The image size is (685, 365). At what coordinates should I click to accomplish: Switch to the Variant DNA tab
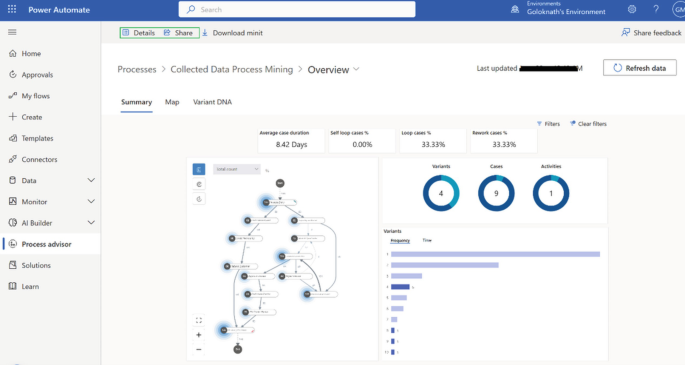coord(212,102)
